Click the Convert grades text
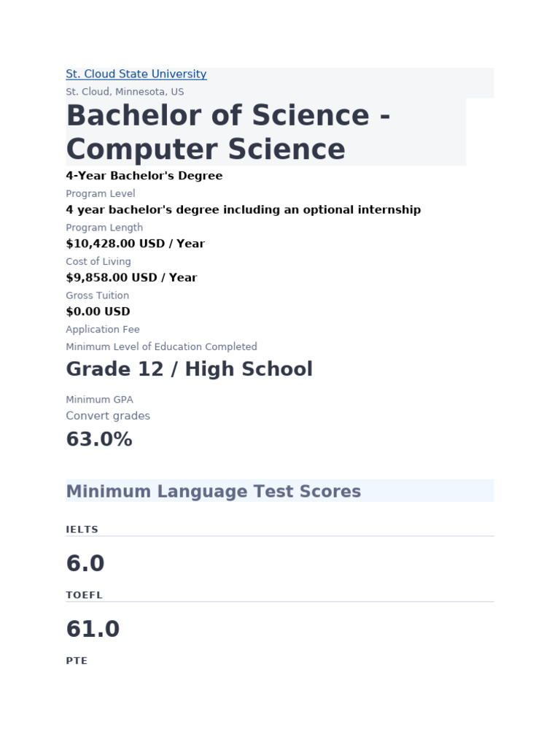Image resolution: width=560 pixels, height=747 pixels. point(108,416)
